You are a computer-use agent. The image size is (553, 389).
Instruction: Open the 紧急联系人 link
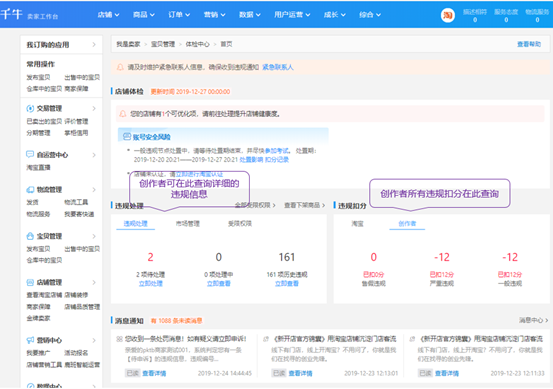point(278,67)
